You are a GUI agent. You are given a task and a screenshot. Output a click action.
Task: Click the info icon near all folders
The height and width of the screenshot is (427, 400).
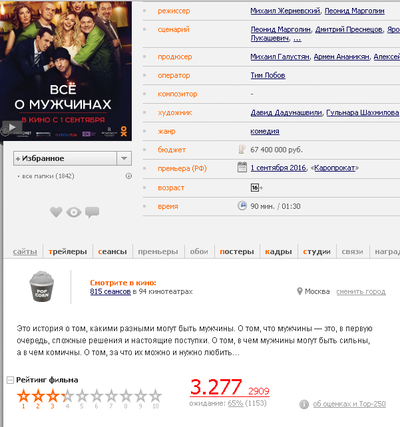[129, 176]
